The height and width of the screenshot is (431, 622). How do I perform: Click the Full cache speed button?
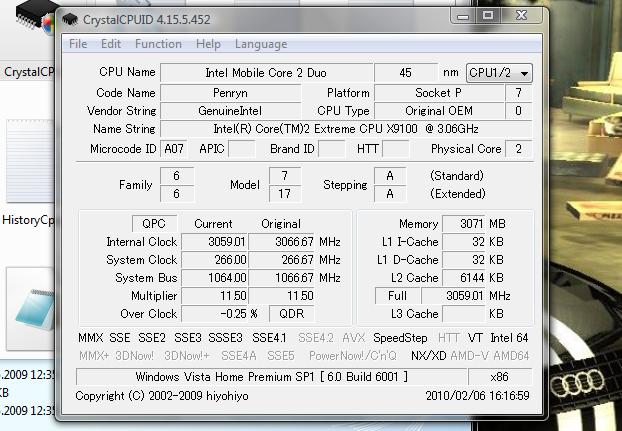pos(397,296)
